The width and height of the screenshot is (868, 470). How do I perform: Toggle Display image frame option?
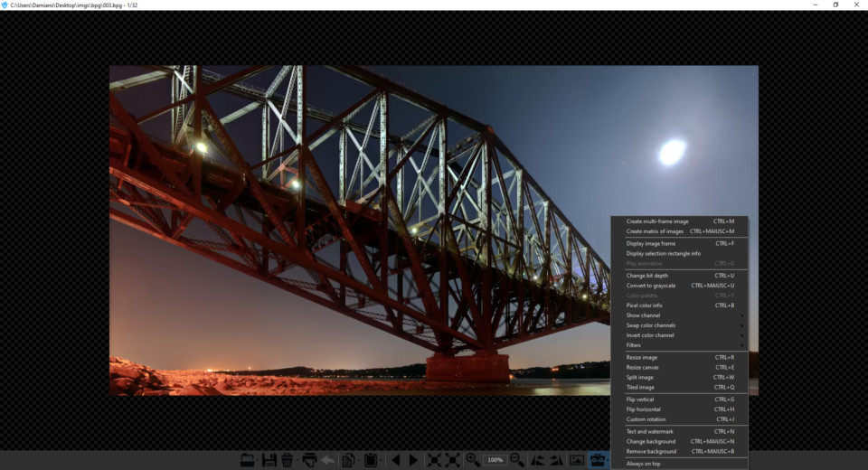coord(651,243)
